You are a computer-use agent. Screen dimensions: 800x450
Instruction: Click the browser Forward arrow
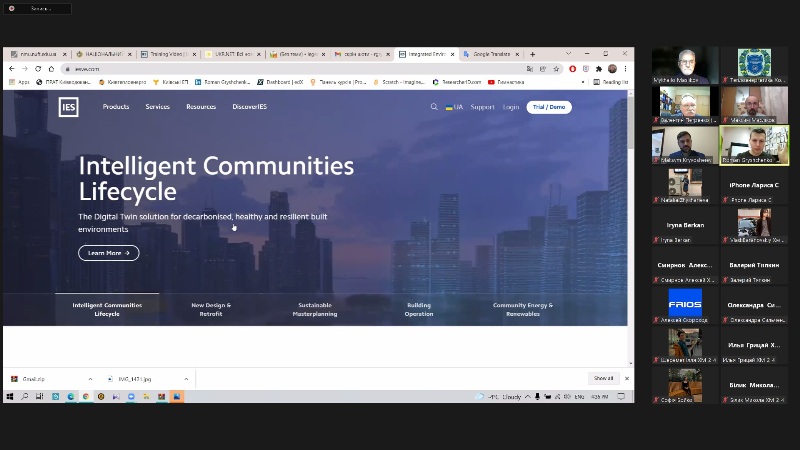click(24, 68)
